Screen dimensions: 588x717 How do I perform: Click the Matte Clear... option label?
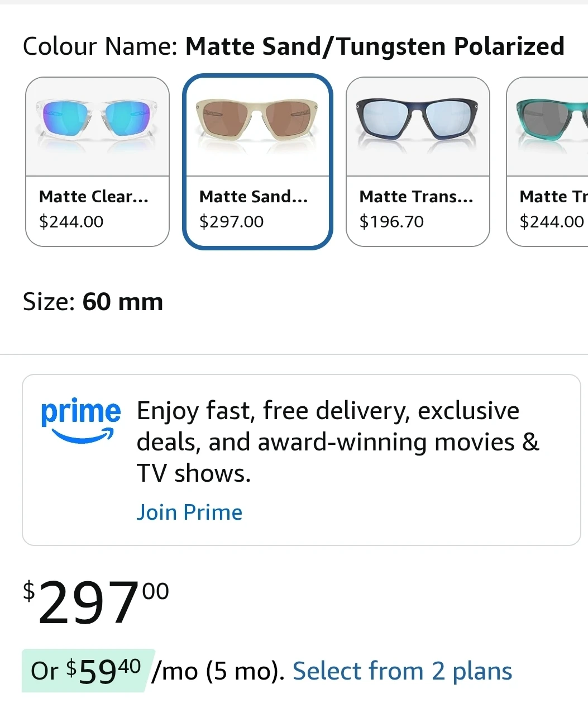(94, 197)
